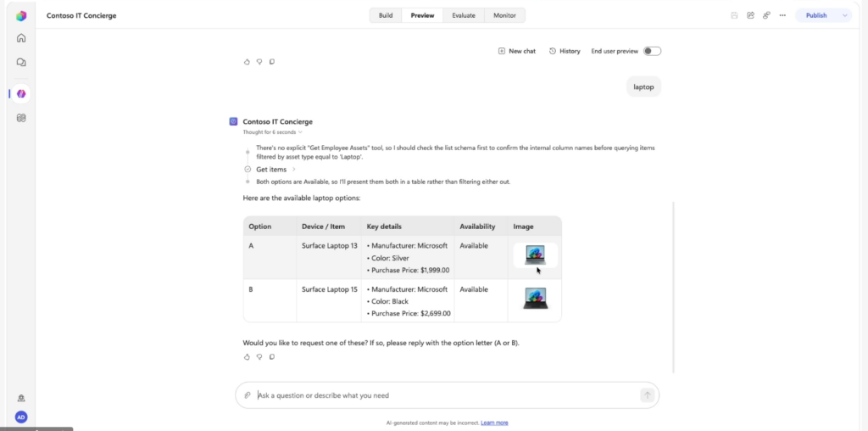Screen dimensions: 868x431
Task: Click the 'Availability' column header
Action: pyautogui.click(x=477, y=227)
